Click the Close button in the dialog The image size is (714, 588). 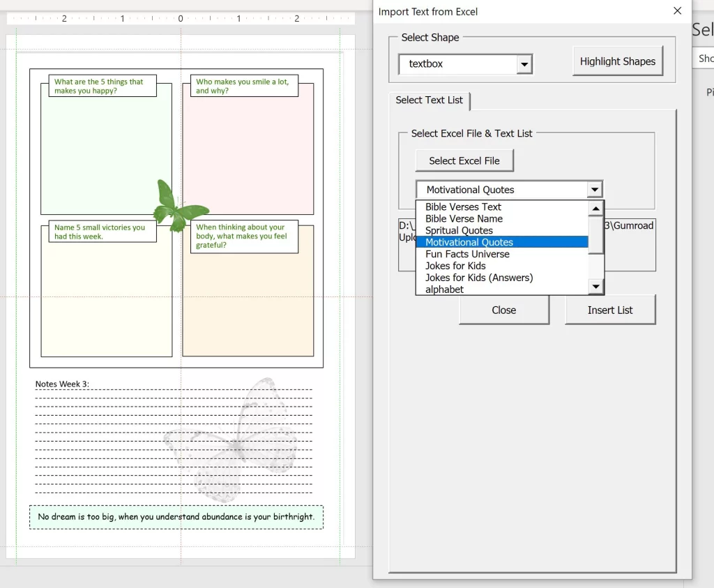click(504, 310)
